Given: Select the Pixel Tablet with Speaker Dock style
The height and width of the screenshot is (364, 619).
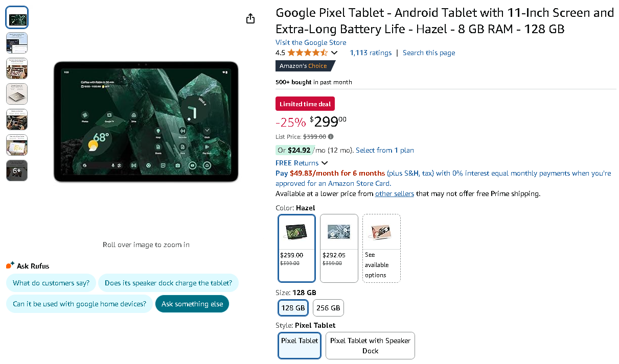Looking at the screenshot, I should [370, 345].
